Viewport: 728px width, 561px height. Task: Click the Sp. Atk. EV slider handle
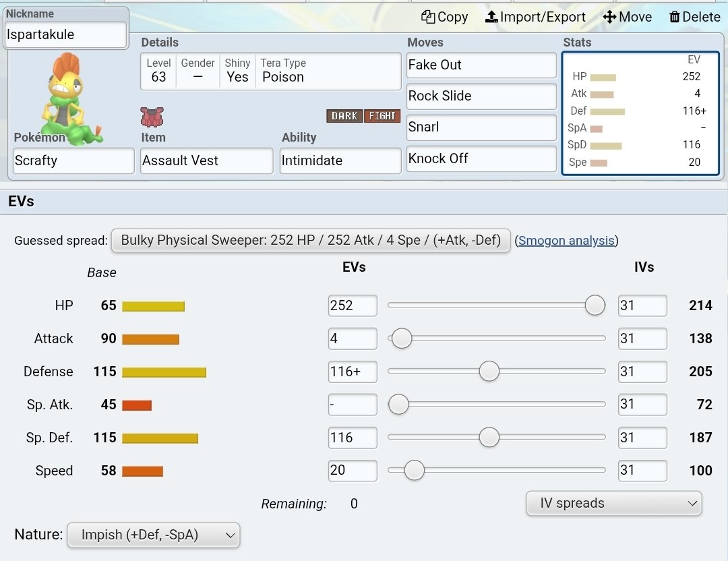point(398,404)
